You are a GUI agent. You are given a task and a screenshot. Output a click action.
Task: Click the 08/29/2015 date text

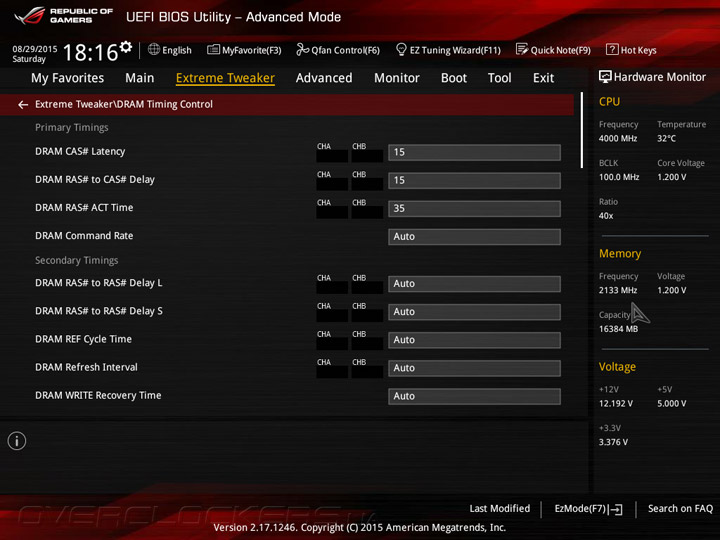[35, 49]
